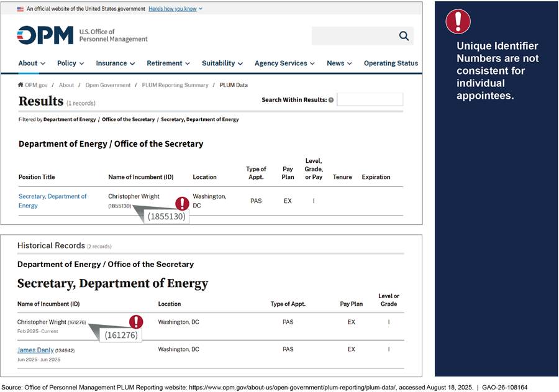
Task: Open the Retirement menu
Action: tap(168, 63)
